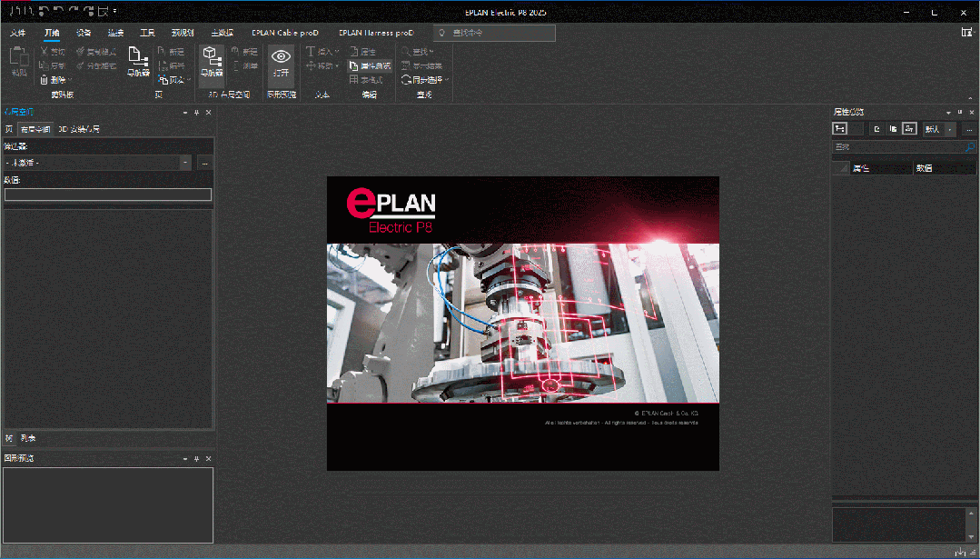Viewport: 980px width, 559px height.
Task: Click the Copy icon below Cut
Action: tap(44, 65)
